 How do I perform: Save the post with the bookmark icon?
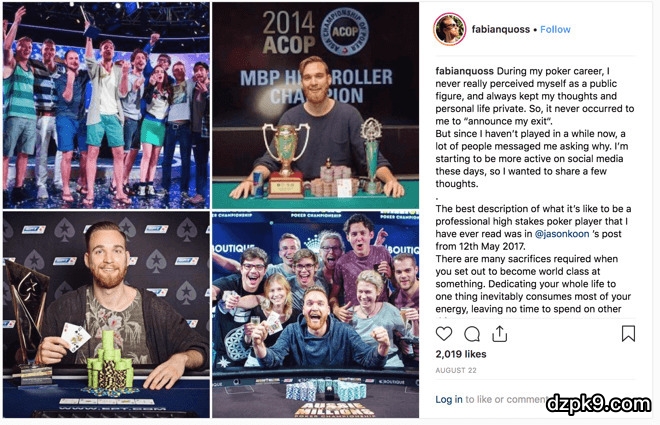tap(628, 334)
